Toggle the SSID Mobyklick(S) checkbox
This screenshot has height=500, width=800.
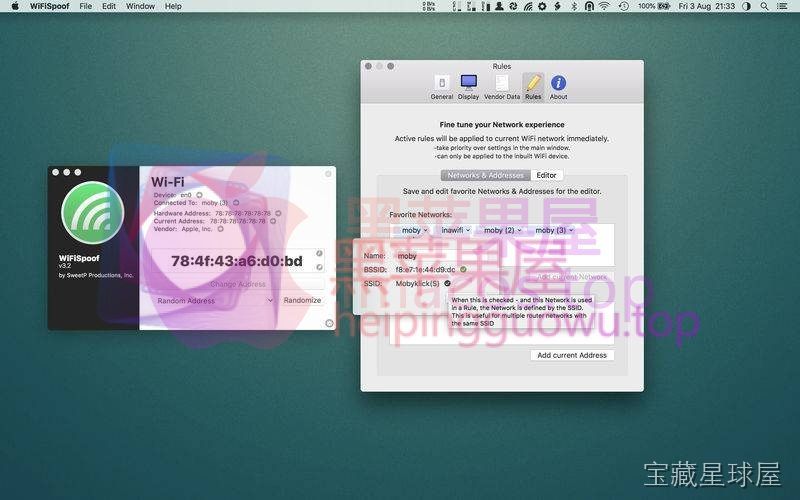(x=447, y=283)
